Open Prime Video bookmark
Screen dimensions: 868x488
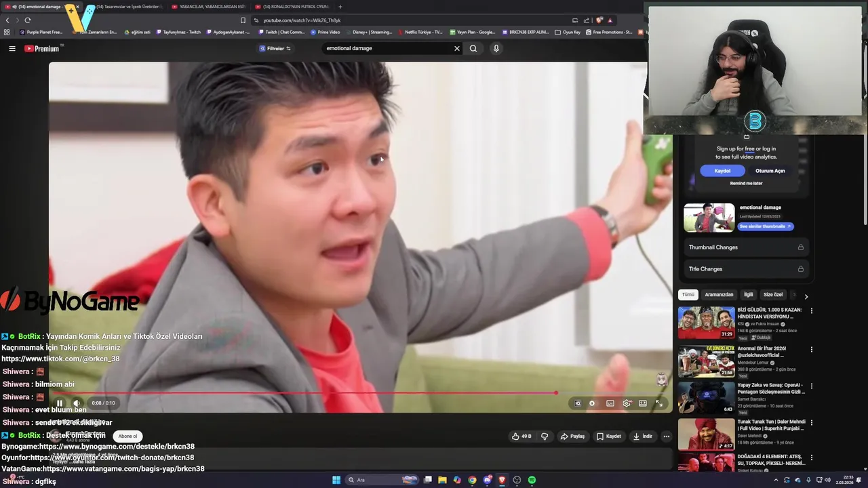[325, 32]
